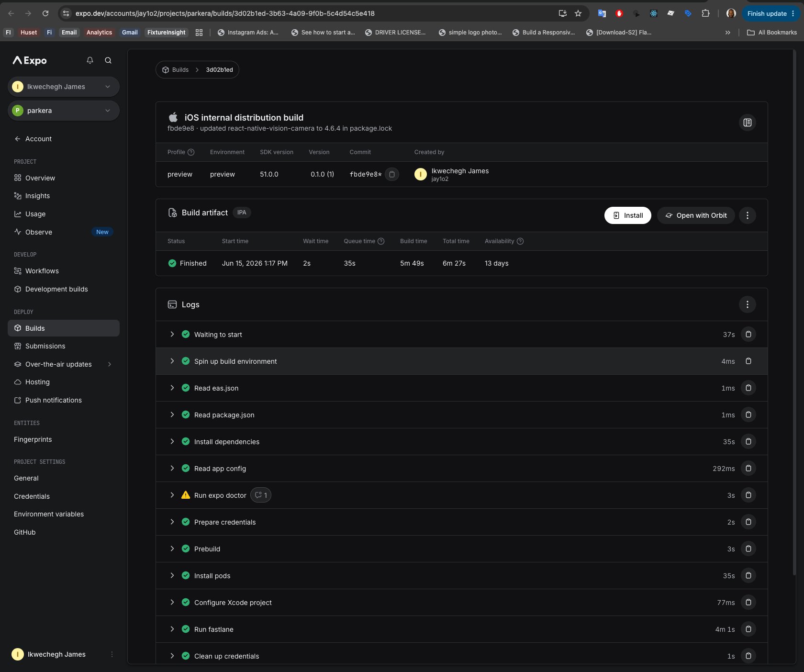Image resolution: width=804 pixels, height=672 pixels.
Task: Open the Gmail bookmark
Action: point(130,33)
